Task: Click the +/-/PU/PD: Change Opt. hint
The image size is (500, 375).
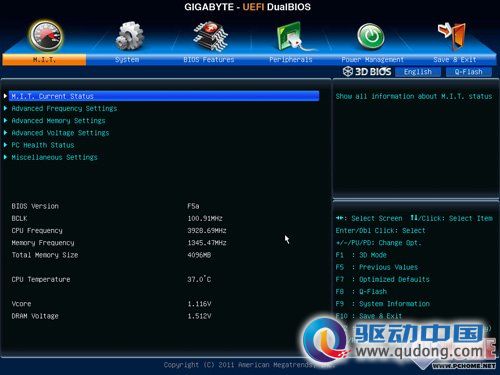Action: pos(378,243)
